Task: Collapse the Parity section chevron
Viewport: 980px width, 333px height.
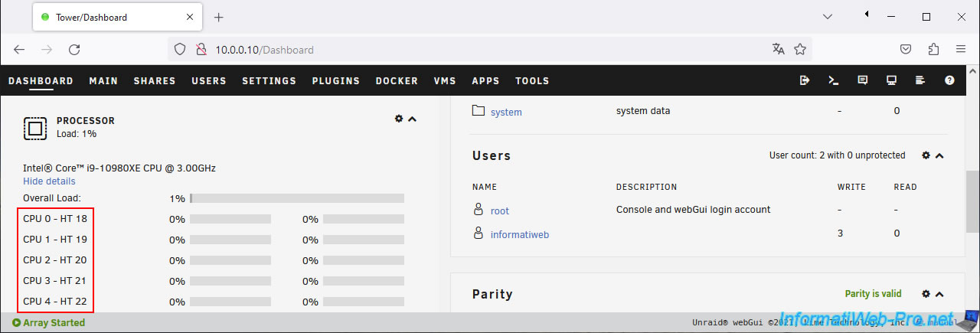Action: click(939, 294)
